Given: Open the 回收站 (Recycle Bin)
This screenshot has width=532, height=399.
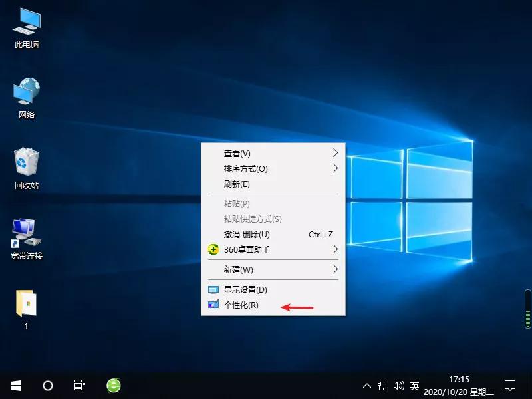Looking at the screenshot, I should pos(25,166).
